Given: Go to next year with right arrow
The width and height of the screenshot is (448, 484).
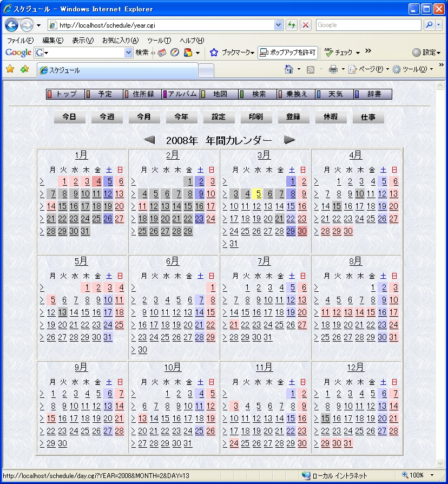Looking at the screenshot, I should coord(289,140).
